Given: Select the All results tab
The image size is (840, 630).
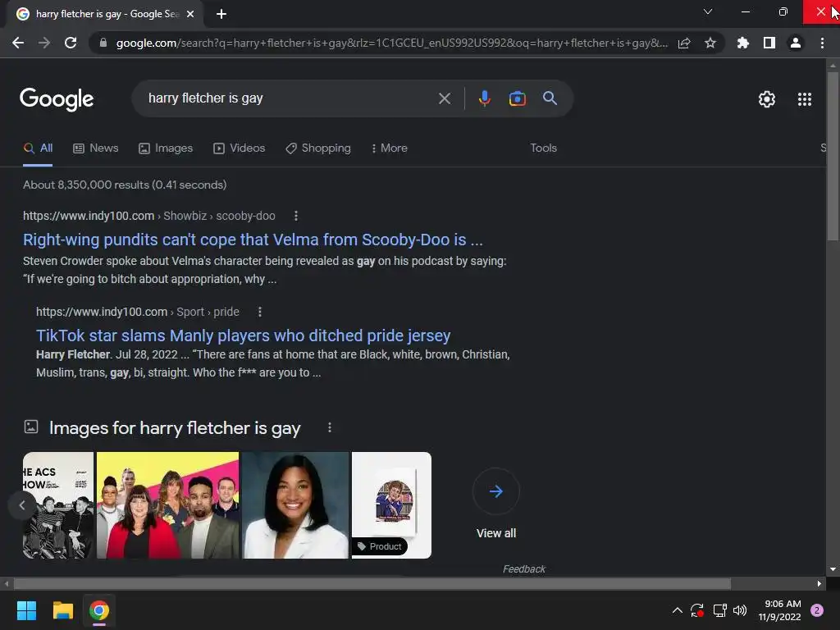Looking at the screenshot, I should tap(38, 148).
